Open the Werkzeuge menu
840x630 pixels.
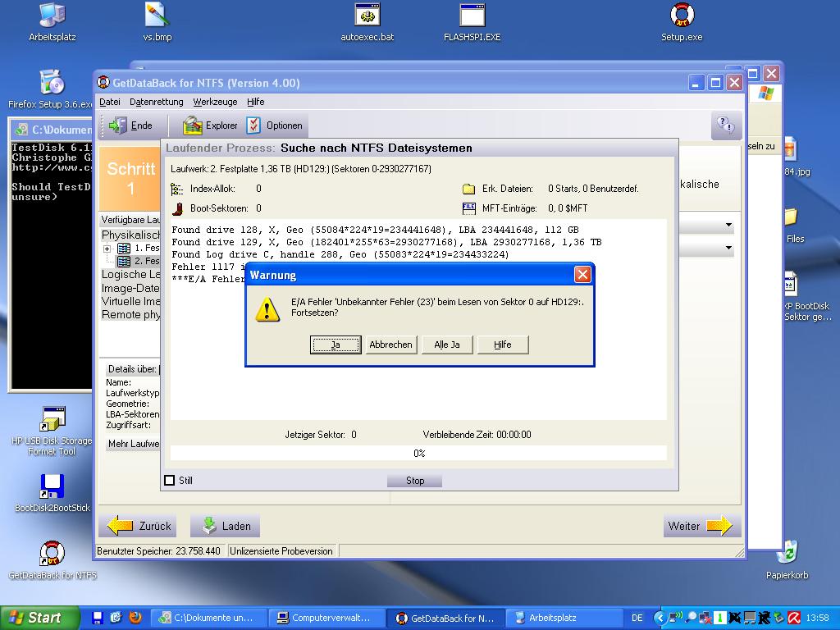tap(216, 102)
